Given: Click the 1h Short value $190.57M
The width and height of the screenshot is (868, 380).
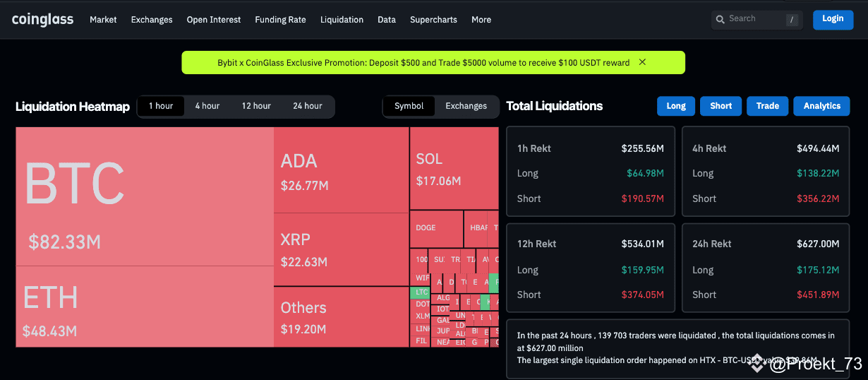Looking at the screenshot, I should pos(642,198).
